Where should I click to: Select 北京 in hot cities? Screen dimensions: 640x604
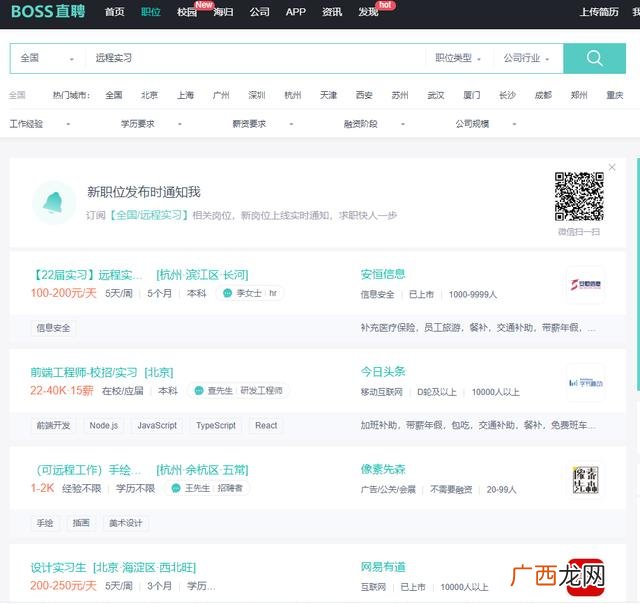click(x=149, y=95)
